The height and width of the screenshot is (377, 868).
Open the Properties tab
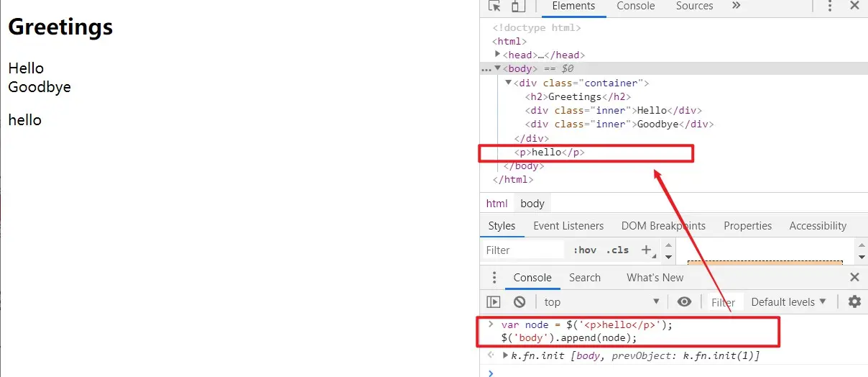click(747, 226)
